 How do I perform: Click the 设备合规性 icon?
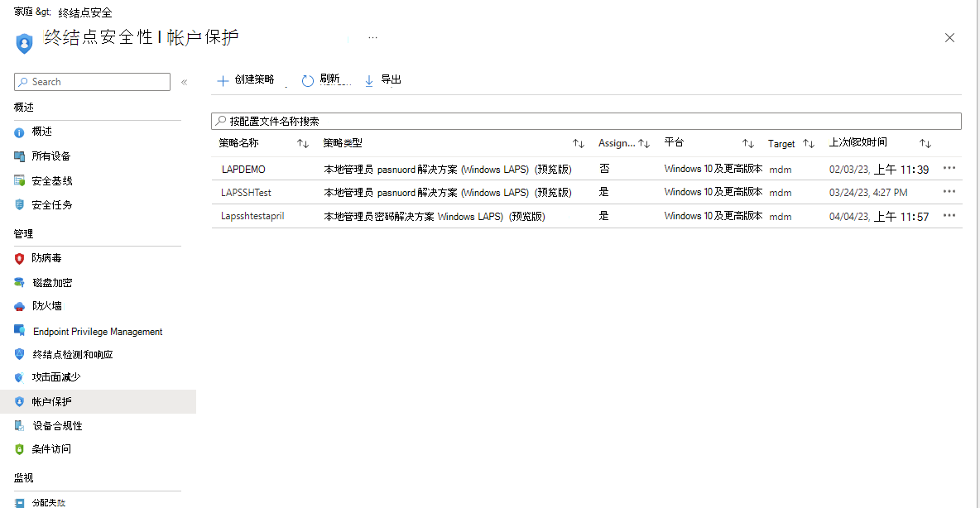[x=19, y=425]
